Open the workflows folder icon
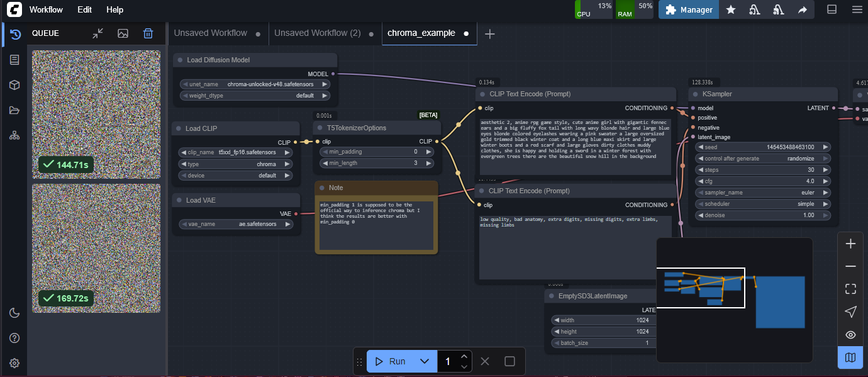 (14, 110)
